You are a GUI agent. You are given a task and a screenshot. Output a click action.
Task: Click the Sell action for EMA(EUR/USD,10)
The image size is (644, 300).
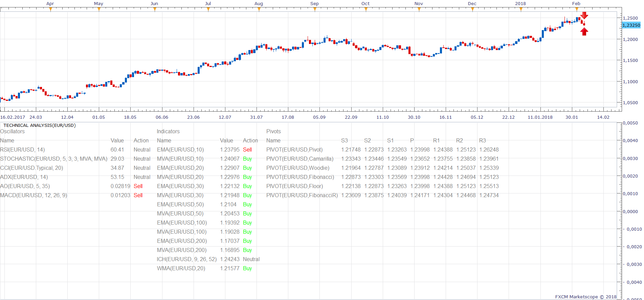[x=247, y=149]
